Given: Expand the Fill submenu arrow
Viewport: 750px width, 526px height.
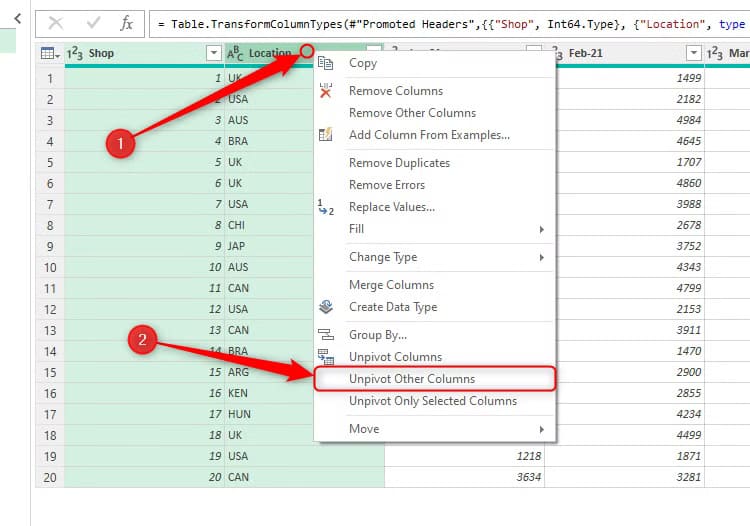Looking at the screenshot, I should click(x=541, y=229).
